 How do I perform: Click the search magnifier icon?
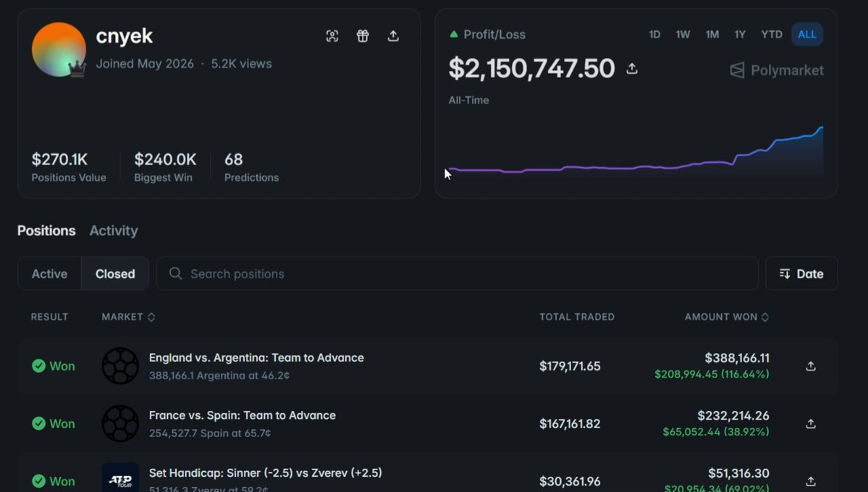pyautogui.click(x=175, y=273)
